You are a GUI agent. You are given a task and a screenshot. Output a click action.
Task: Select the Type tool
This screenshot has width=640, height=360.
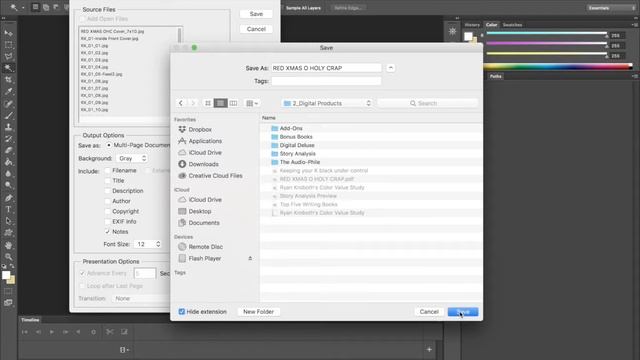8,209
